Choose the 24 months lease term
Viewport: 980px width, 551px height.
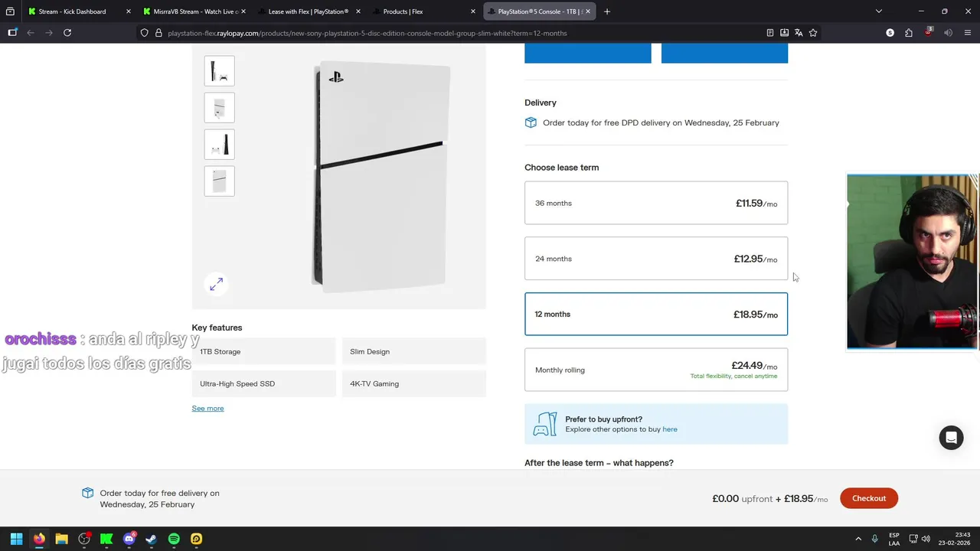pos(656,259)
